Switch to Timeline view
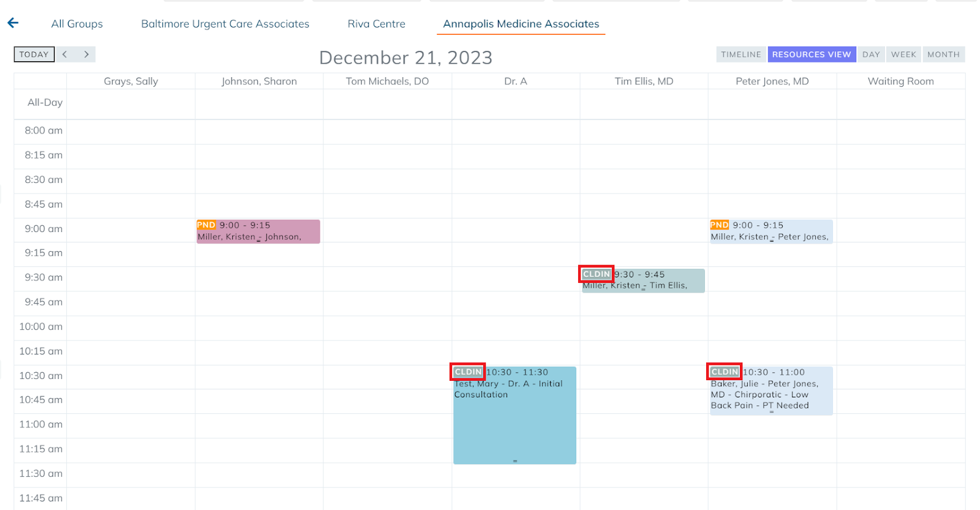The height and width of the screenshot is (510, 980). point(741,54)
